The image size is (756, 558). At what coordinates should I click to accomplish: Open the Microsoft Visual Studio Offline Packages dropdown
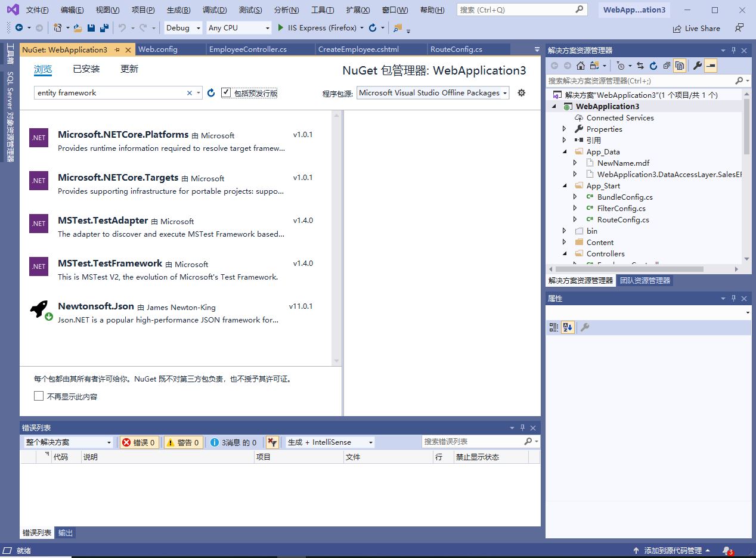coord(432,92)
